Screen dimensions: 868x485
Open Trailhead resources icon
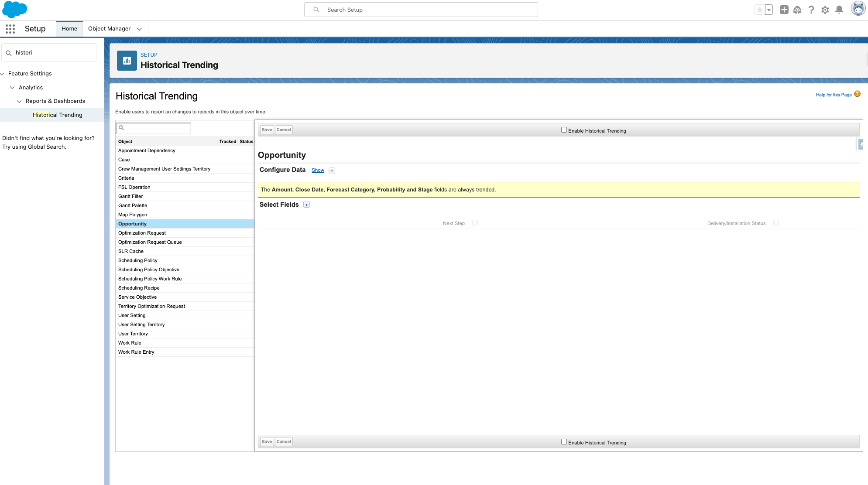(797, 9)
